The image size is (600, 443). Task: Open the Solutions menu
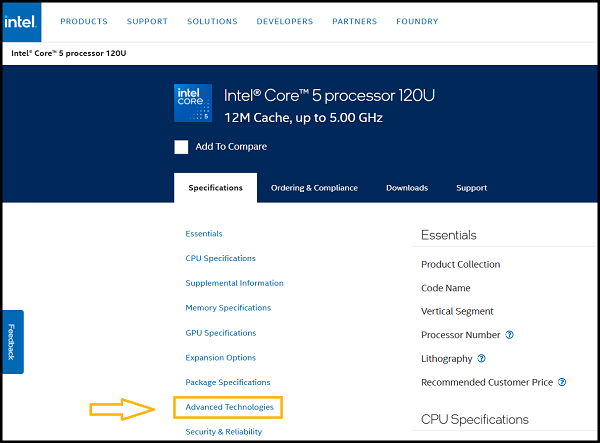(212, 21)
